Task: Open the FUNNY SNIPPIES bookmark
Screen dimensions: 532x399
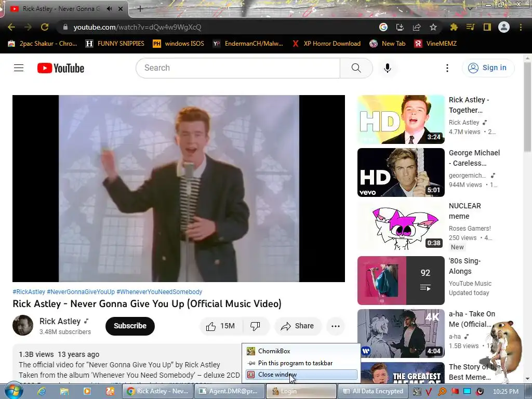Action: pos(115,44)
